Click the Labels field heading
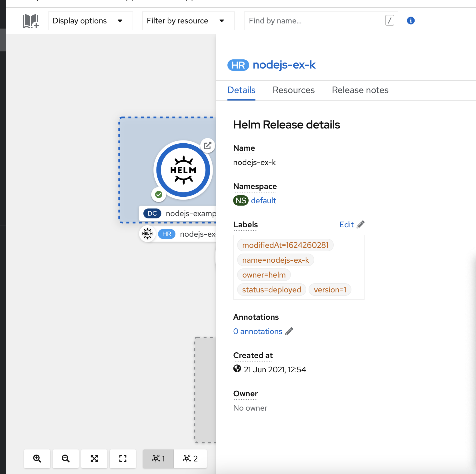This screenshot has width=476, height=474. (245, 225)
